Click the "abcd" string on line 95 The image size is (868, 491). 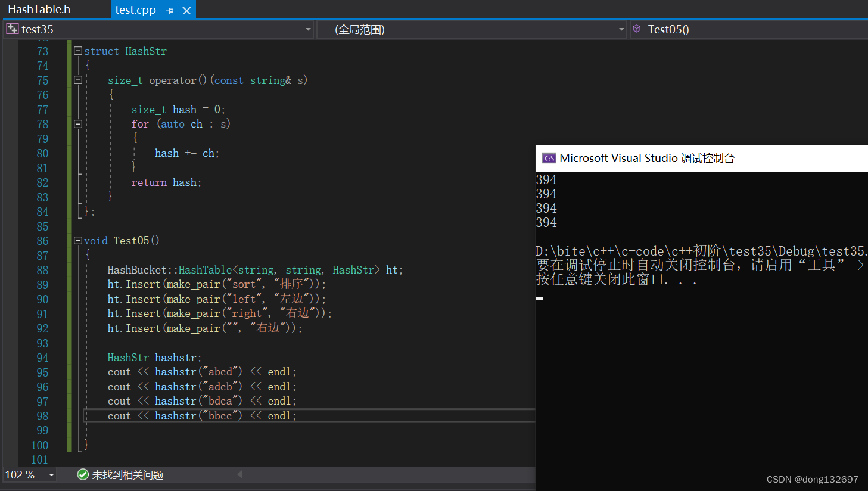(x=220, y=372)
